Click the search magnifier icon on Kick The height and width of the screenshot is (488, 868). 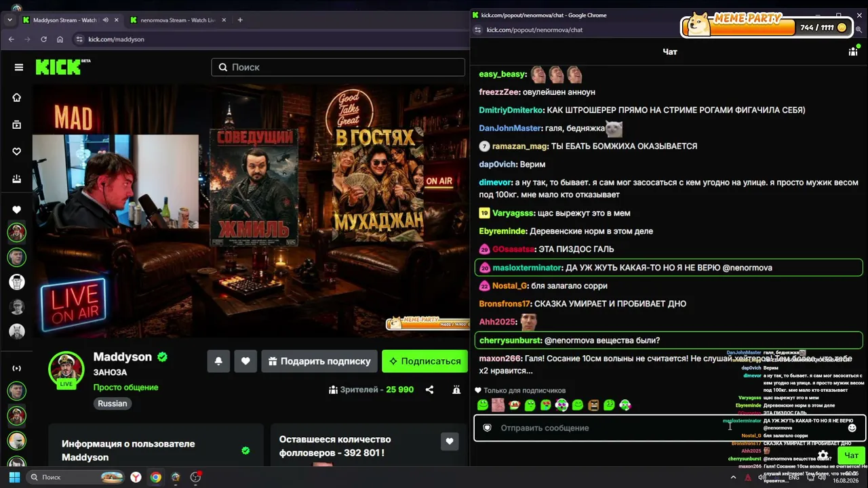[223, 67]
